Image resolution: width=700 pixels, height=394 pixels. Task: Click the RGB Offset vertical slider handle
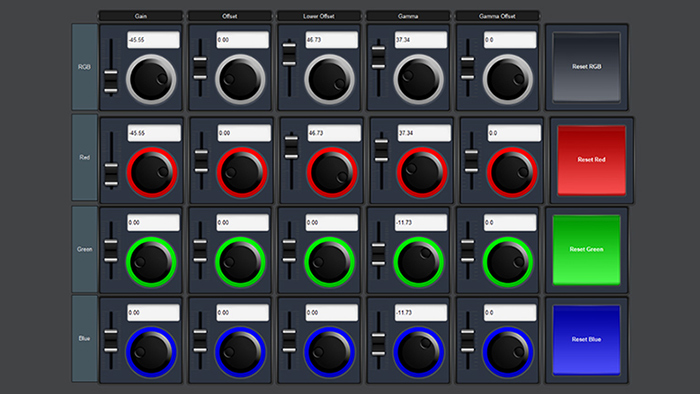(x=200, y=68)
